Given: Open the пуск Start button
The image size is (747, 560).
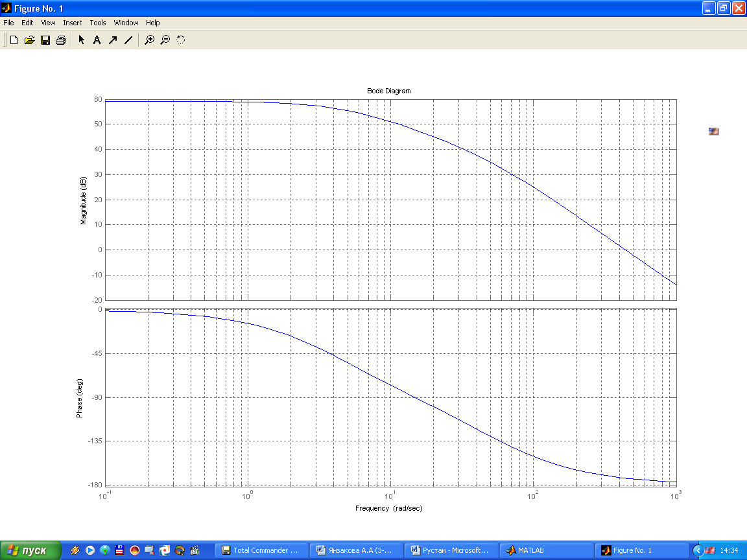Looking at the screenshot, I should click(30, 550).
